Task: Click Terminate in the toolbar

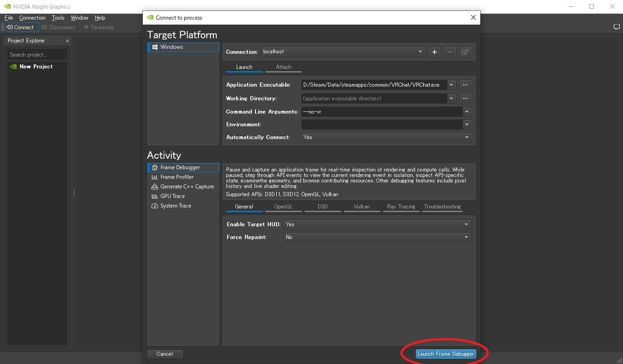Action: (99, 27)
